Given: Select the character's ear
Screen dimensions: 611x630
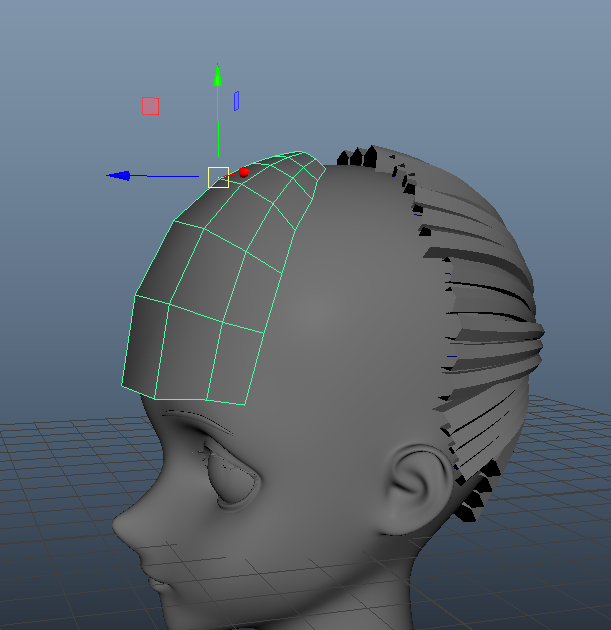Looking at the screenshot, I should point(417,487).
